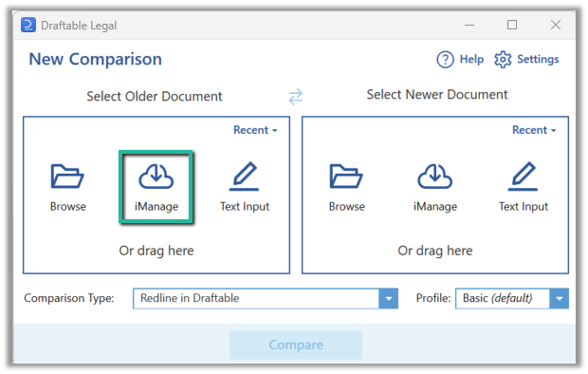Expand Recent list for older document

click(255, 130)
